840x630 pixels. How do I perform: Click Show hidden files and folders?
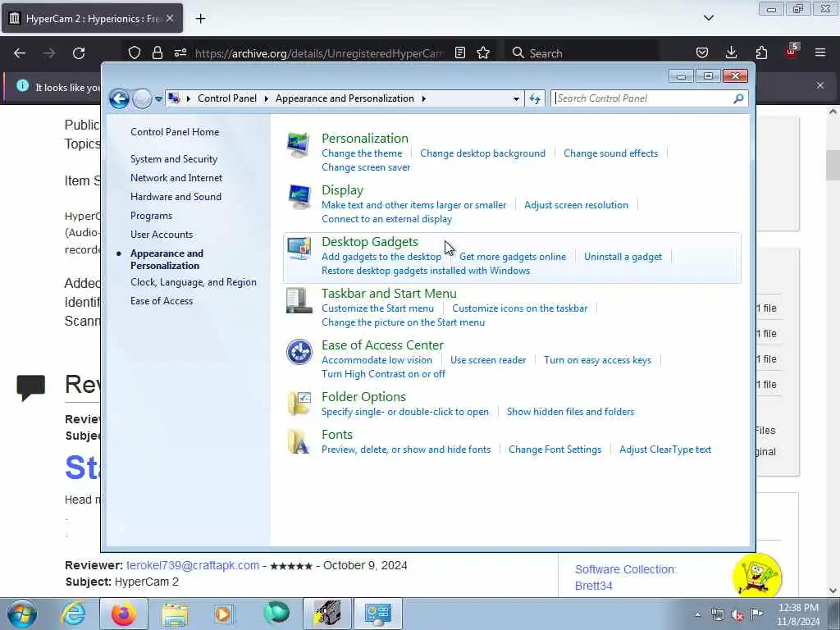(571, 412)
